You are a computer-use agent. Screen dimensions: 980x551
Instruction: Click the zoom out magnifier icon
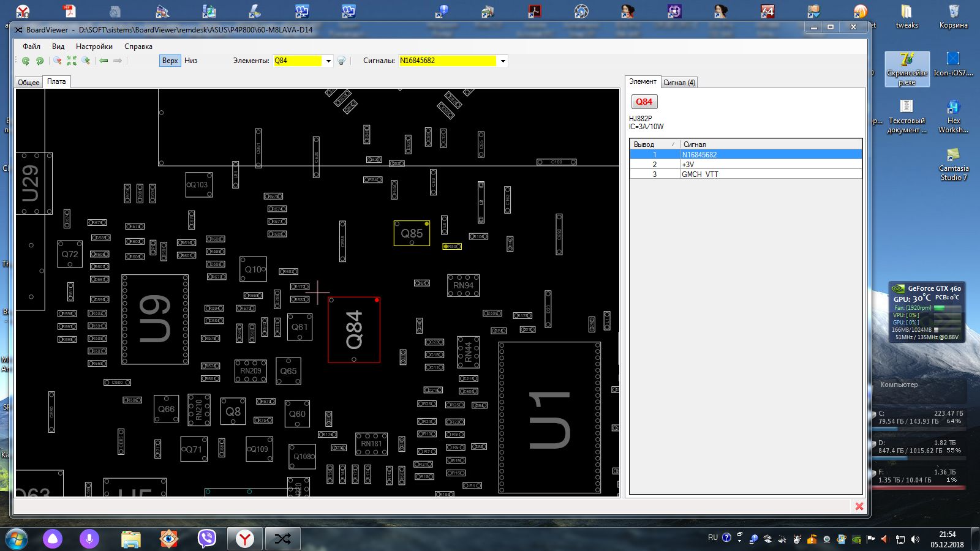pyautogui.click(x=58, y=61)
